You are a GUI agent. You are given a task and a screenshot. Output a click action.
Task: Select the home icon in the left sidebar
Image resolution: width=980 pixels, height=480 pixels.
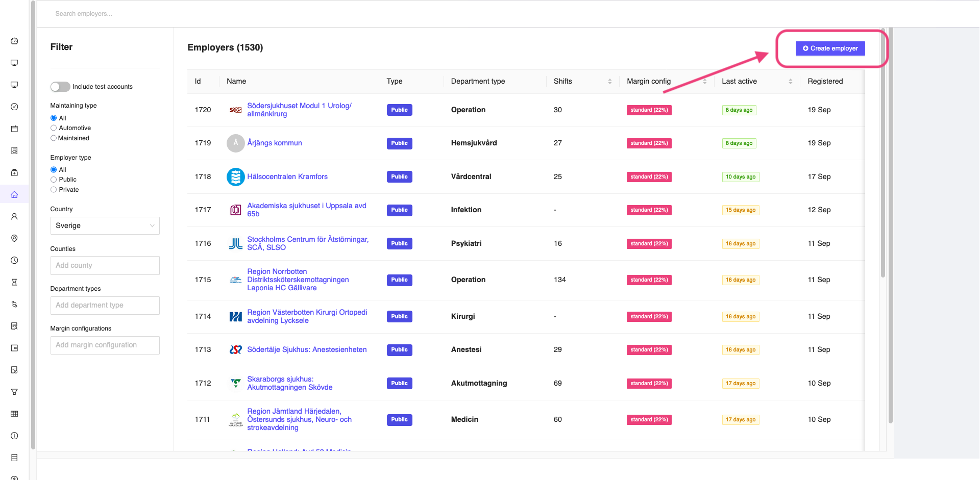point(14,194)
